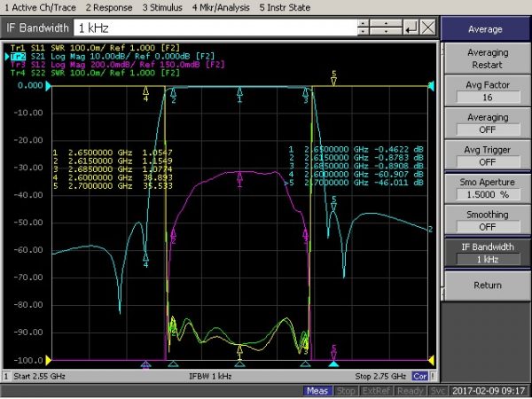Click the yellow marker 2 readout 2.6150000 GHz 1.1549
This screenshot has width=532, height=399.
pyautogui.click(x=113, y=160)
